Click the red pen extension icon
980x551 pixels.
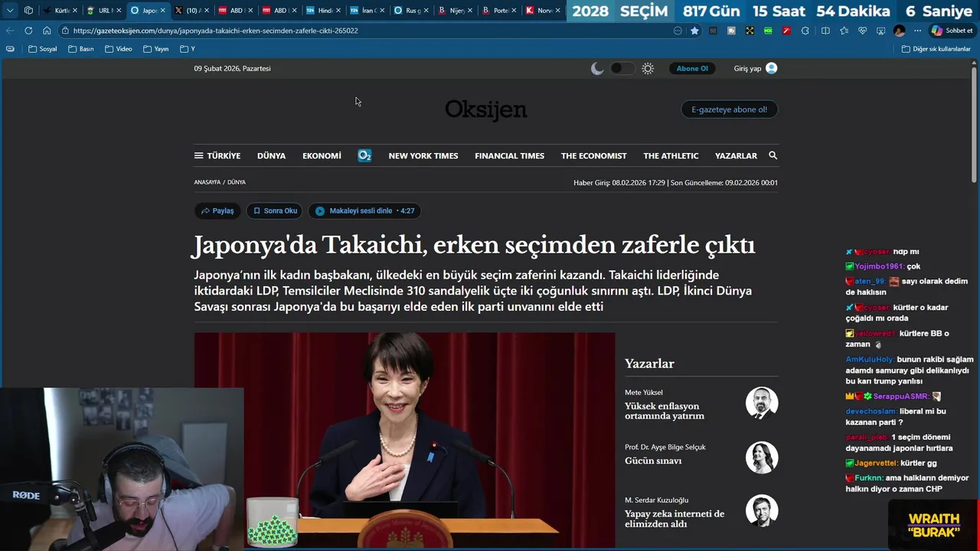(x=786, y=31)
